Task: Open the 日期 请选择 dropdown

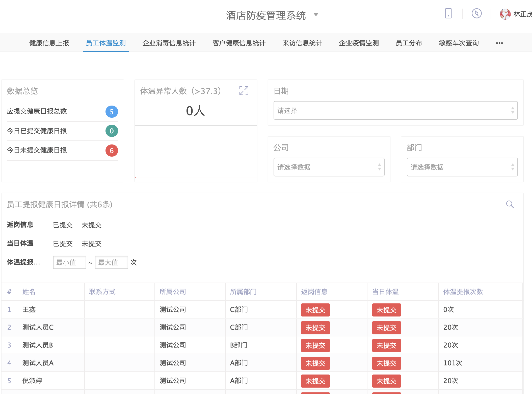Action: click(x=395, y=110)
